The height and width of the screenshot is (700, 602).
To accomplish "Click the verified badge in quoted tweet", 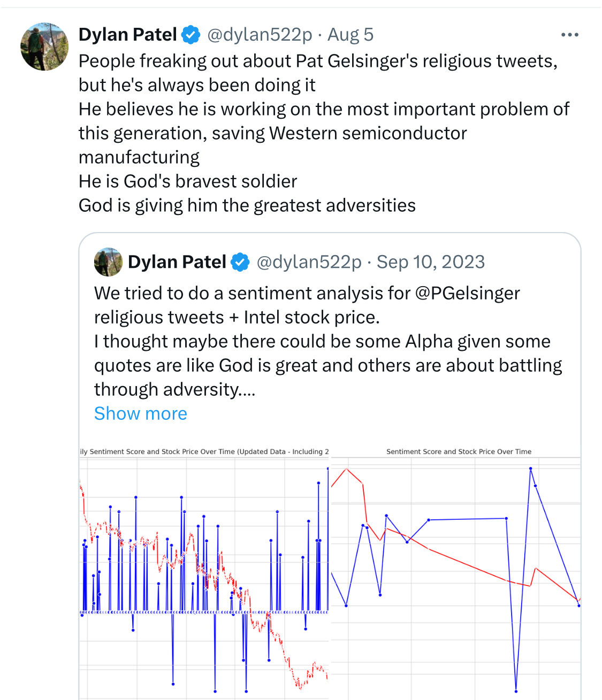I will [x=240, y=262].
